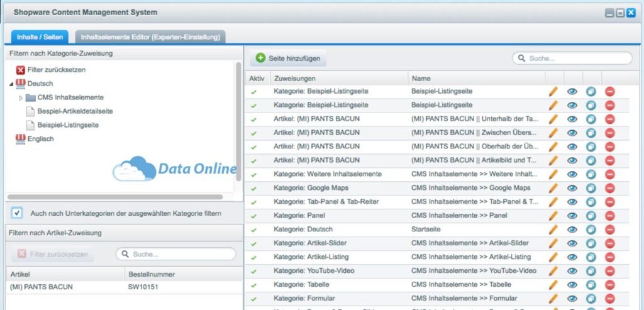644x310 pixels.
Task: Toggle subcategory filter checkbox
Action: [x=17, y=213]
